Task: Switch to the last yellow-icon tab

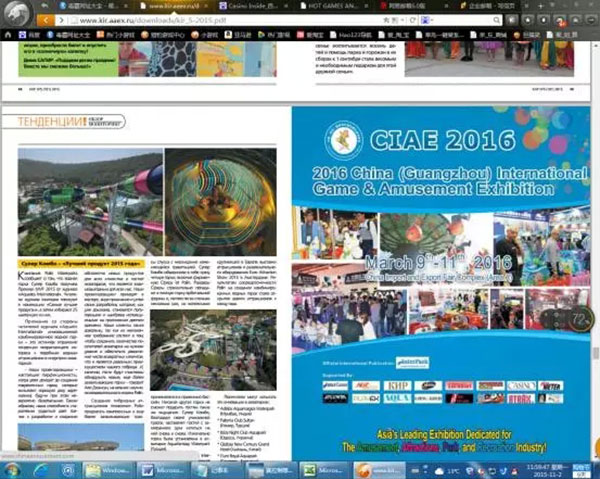Action: click(494, 6)
